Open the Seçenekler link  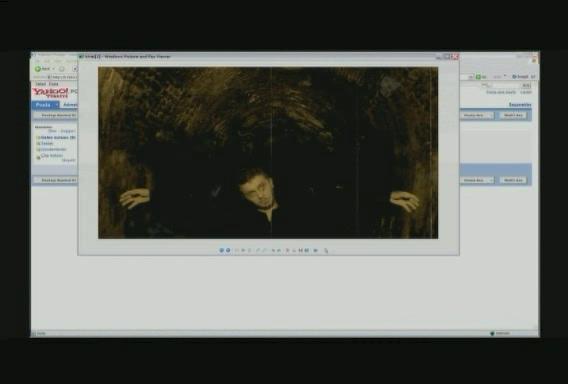click(520, 105)
